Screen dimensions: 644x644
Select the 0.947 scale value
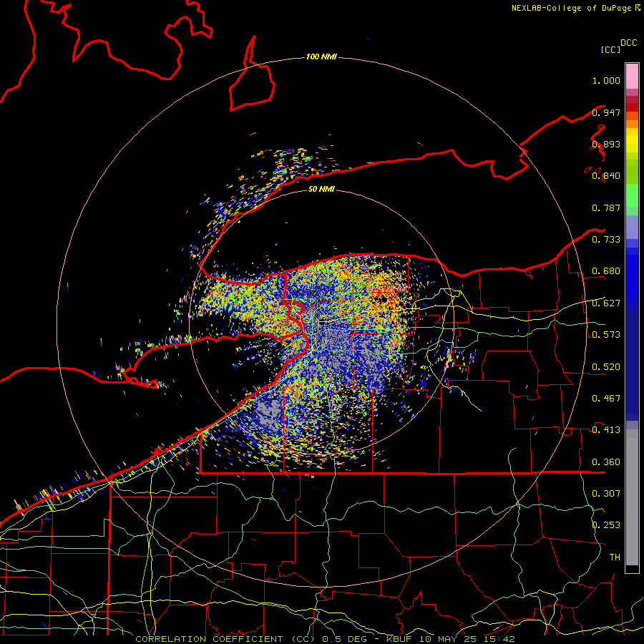point(606,112)
